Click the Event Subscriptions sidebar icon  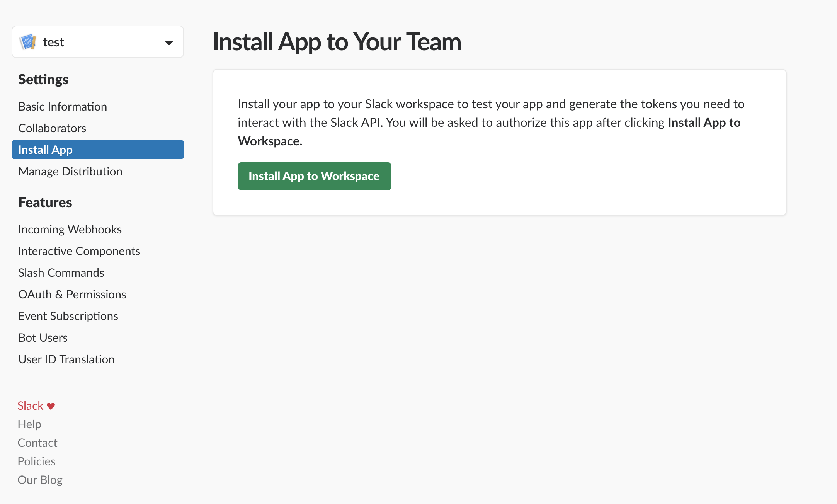[x=68, y=315]
